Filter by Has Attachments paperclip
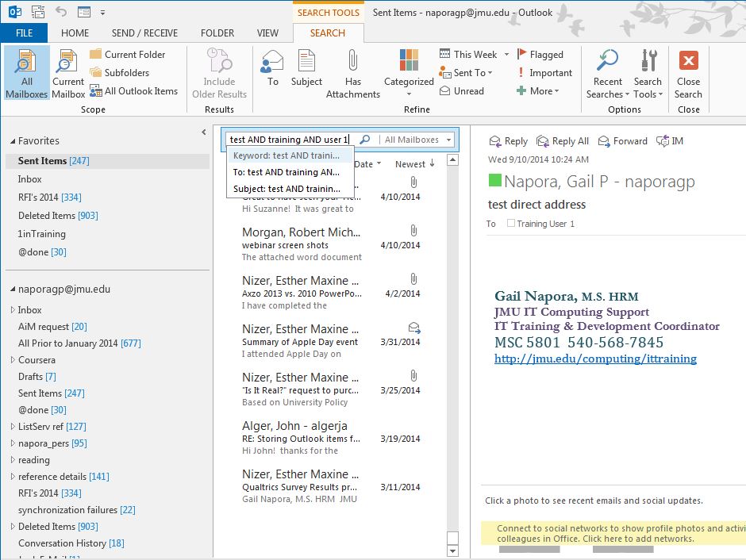 coord(353,73)
